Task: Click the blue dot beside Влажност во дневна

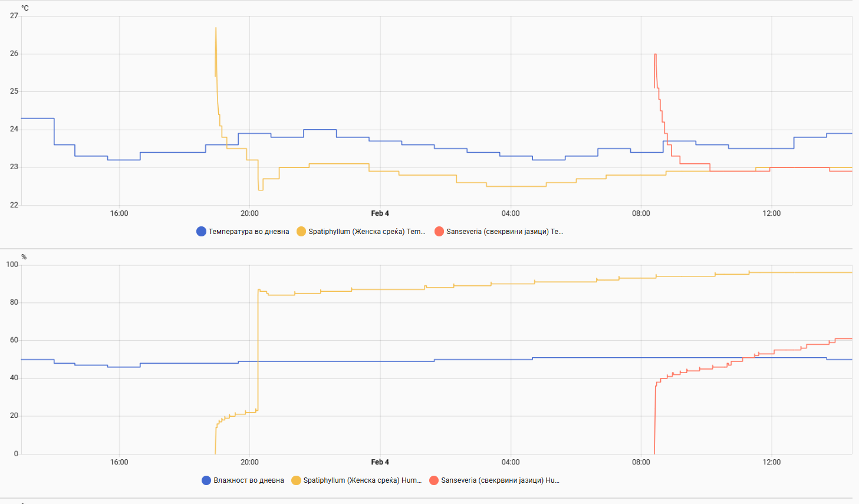Action: 206,480
